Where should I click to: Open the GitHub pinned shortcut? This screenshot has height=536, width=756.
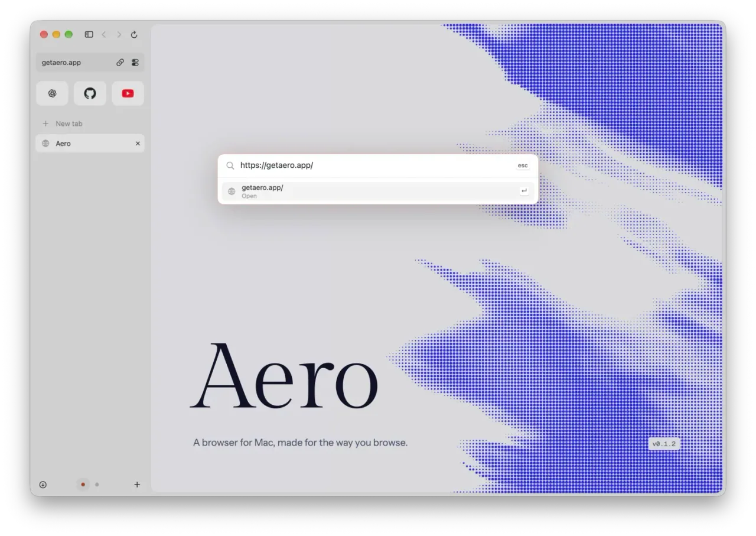pyautogui.click(x=90, y=93)
